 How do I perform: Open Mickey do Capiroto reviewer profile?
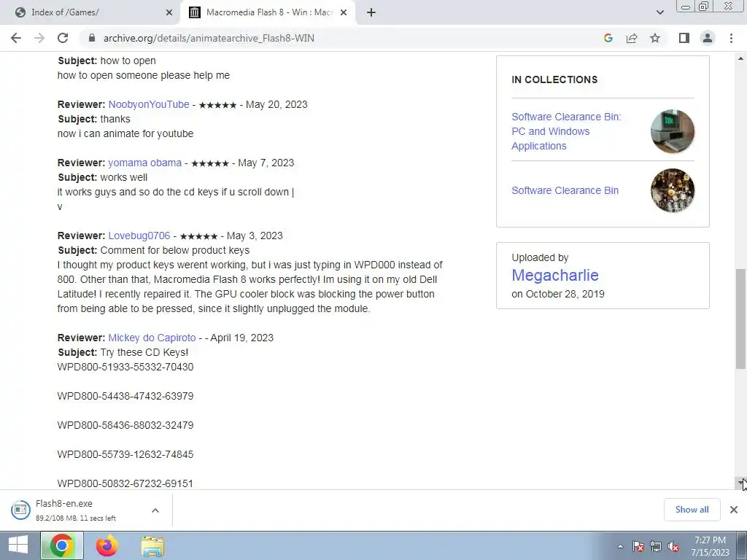tap(152, 337)
